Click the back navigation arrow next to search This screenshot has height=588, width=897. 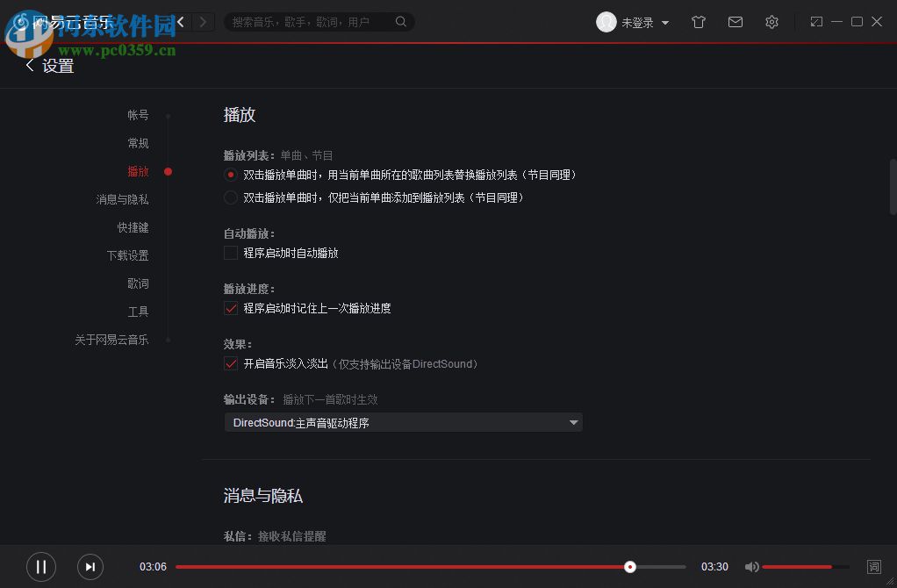pyautogui.click(x=180, y=21)
